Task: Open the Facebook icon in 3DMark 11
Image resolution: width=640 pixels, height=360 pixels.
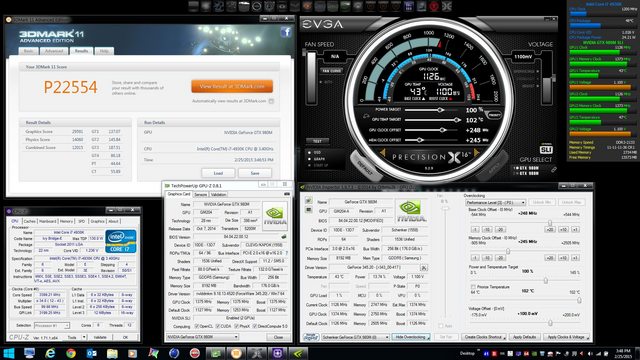Action: pyautogui.click(x=286, y=32)
